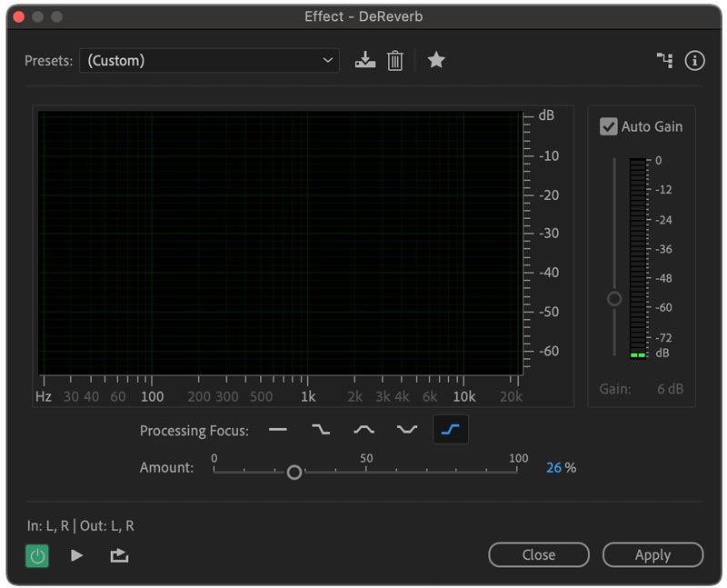Apply the DeReverb effect

point(652,554)
